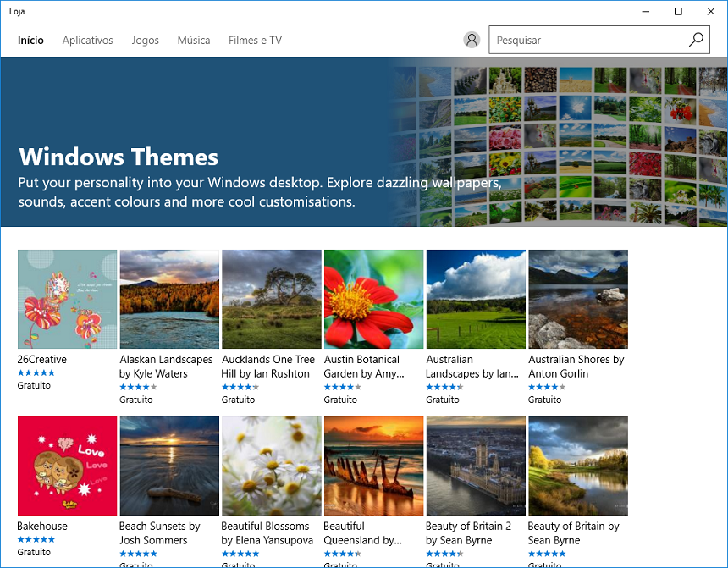Switch to the Início tab
The image size is (728, 568).
coord(30,41)
